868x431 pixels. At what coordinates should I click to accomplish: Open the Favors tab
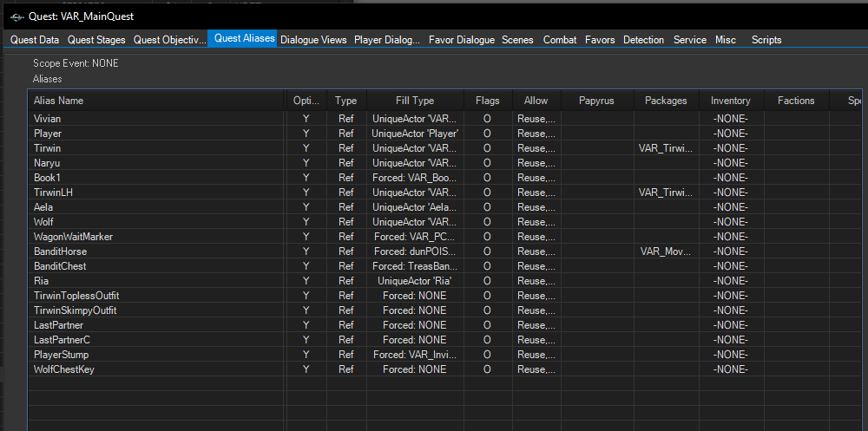(600, 40)
